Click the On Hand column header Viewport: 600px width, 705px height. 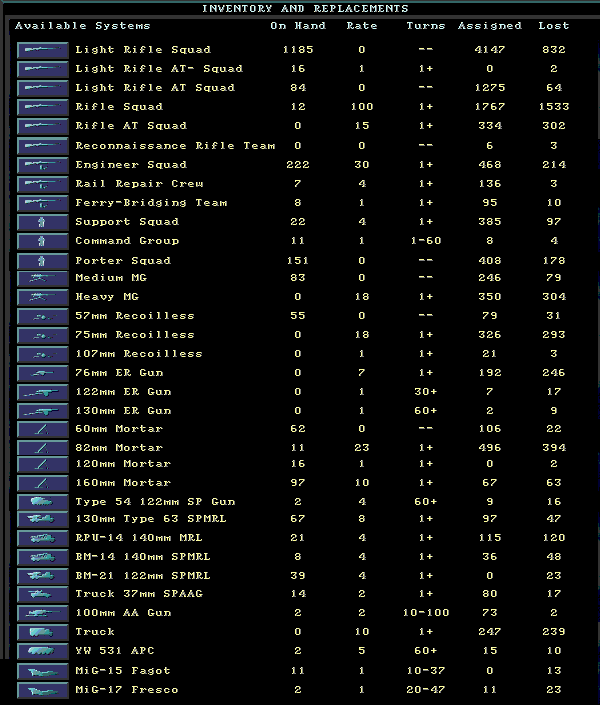[298, 26]
